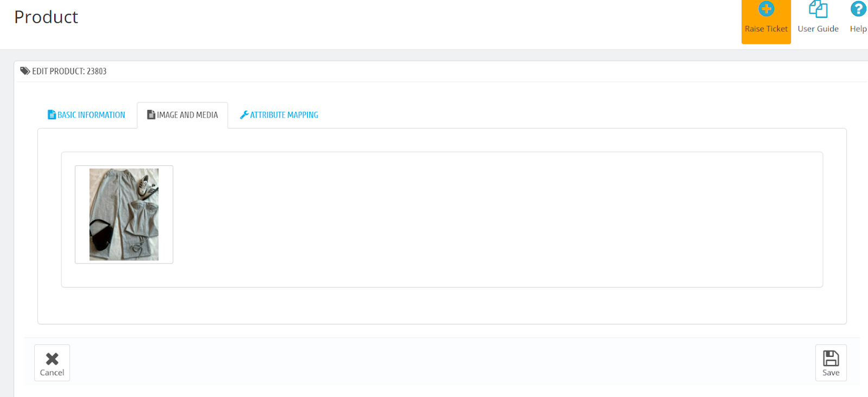Click the Edit Product: 23803 header text
This screenshot has width=868, height=397.
pos(69,71)
